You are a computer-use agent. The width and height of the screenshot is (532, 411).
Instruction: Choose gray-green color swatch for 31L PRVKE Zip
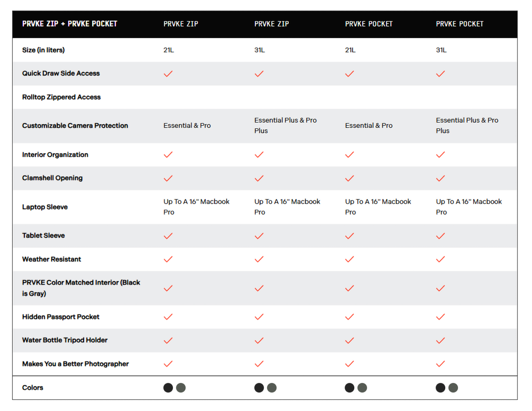tap(272, 388)
